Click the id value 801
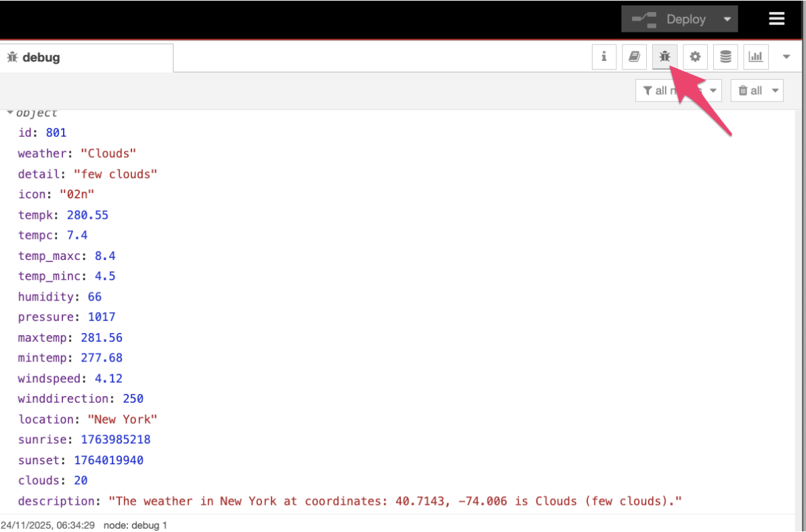Image resolution: width=806 pixels, height=532 pixels. point(56,133)
